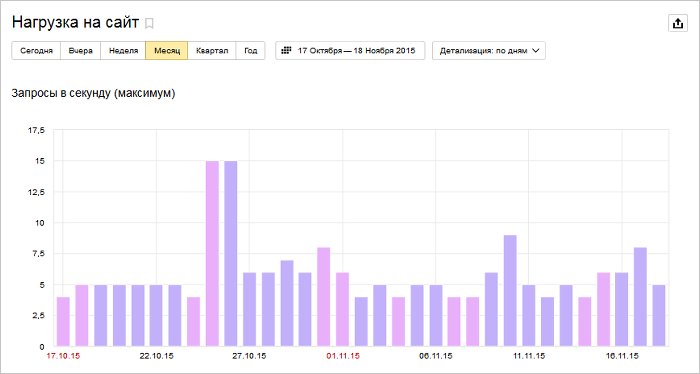Expand the Детализация: по дням dropdown

(x=489, y=50)
